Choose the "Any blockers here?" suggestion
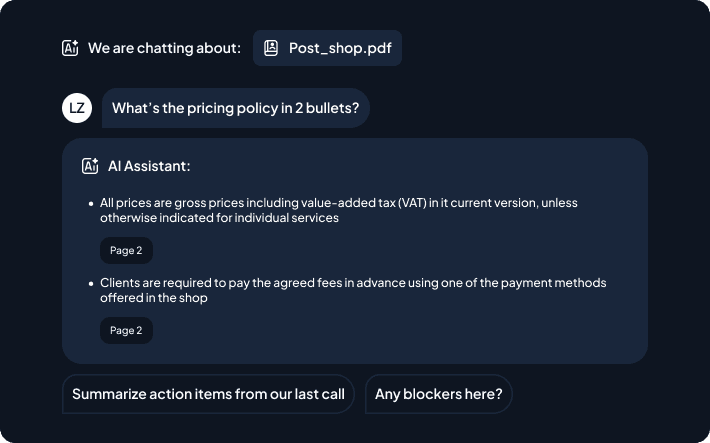The image size is (710, 443). [x=439, y=394]
